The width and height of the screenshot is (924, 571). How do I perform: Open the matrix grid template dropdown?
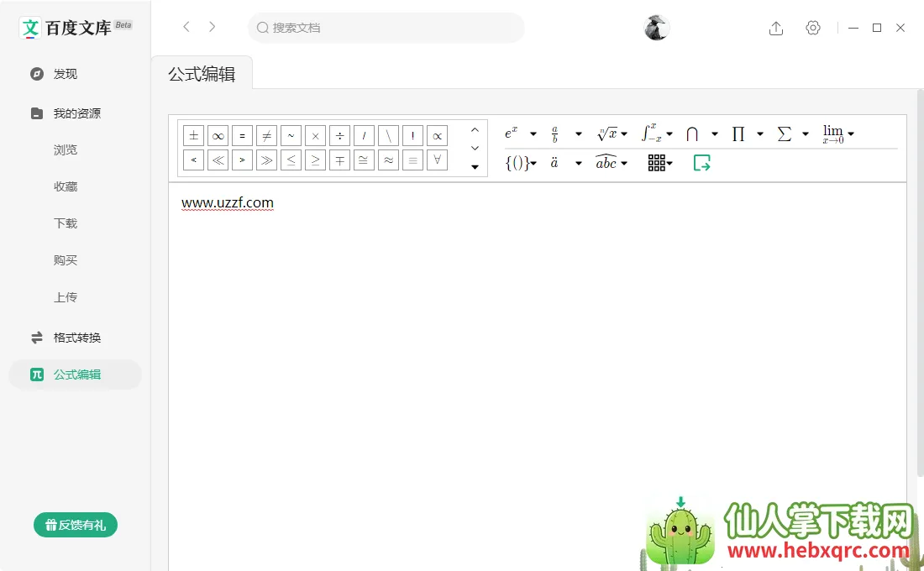pyautogui.click(x=669, y=164)
